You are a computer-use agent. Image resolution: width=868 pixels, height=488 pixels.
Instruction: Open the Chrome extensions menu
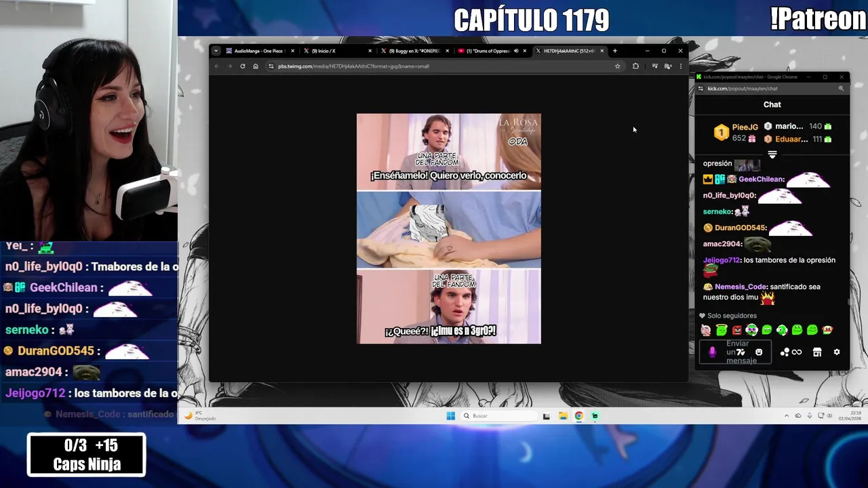(x=635, y=66)
